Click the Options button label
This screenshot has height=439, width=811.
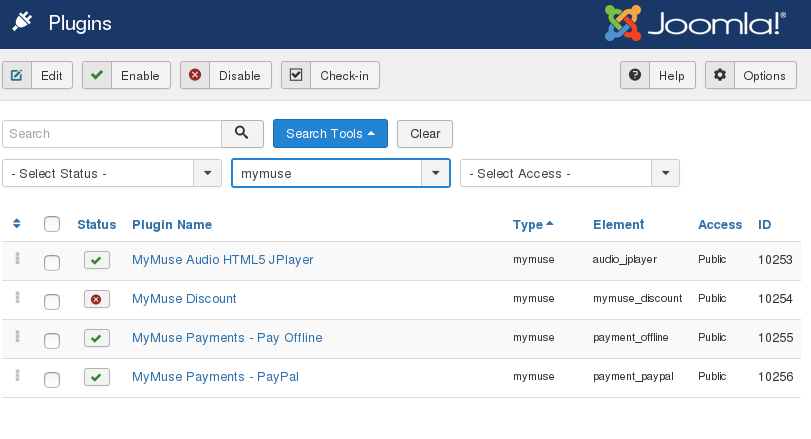point(764,75)
